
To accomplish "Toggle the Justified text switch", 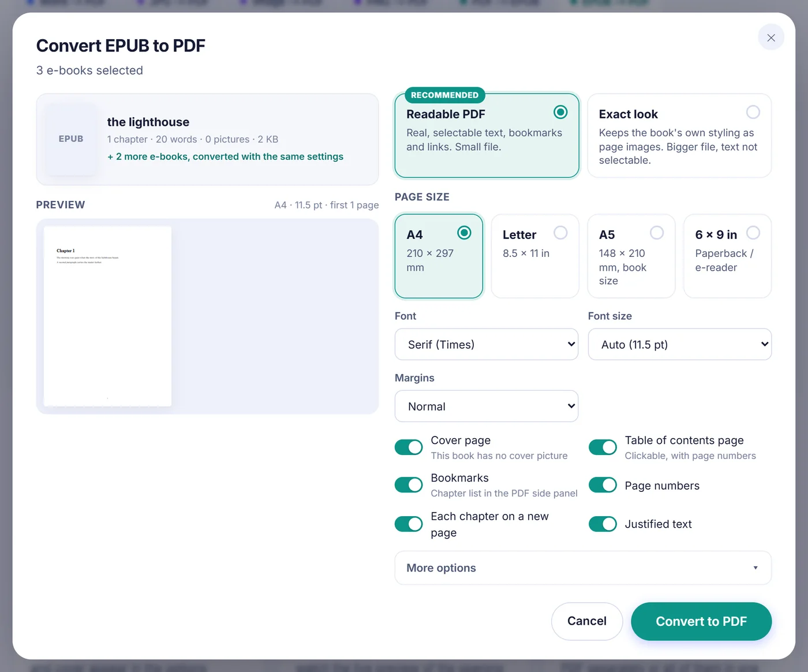I will 603,524.
